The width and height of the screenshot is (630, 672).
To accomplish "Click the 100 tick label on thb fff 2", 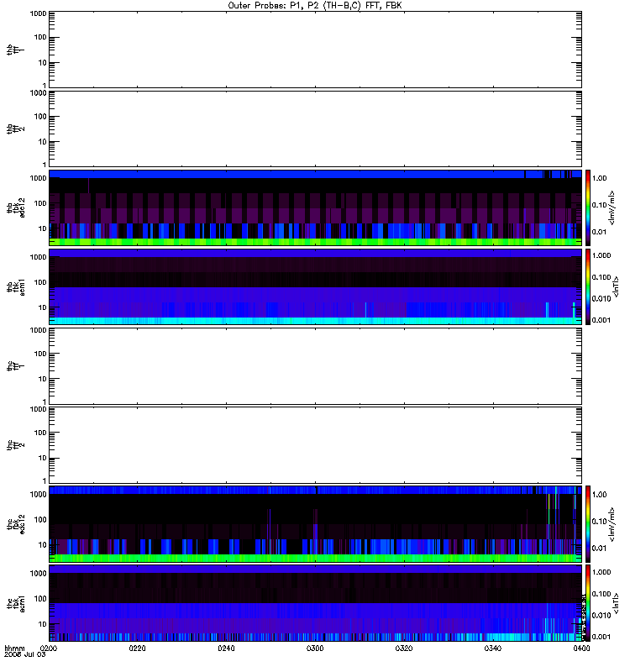I will 40,117.
